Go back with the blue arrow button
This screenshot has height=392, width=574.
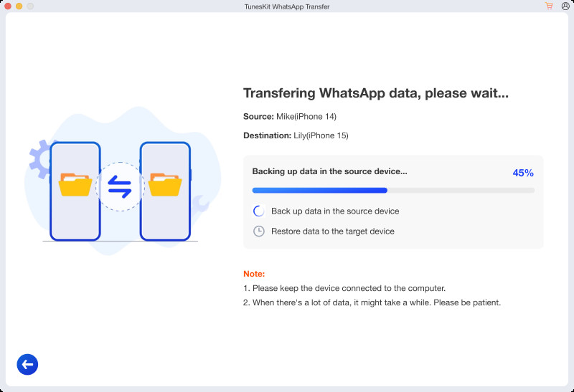27,365
